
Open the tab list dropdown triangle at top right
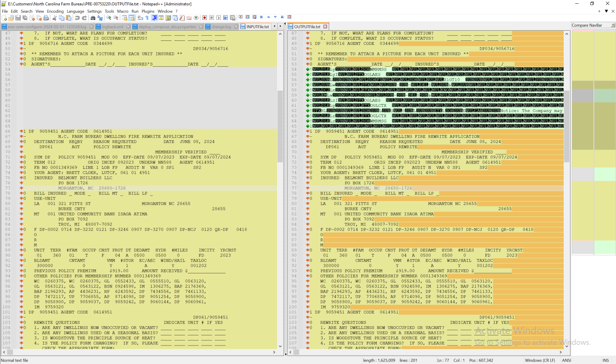pyautogui.click(x=606, y=11)
